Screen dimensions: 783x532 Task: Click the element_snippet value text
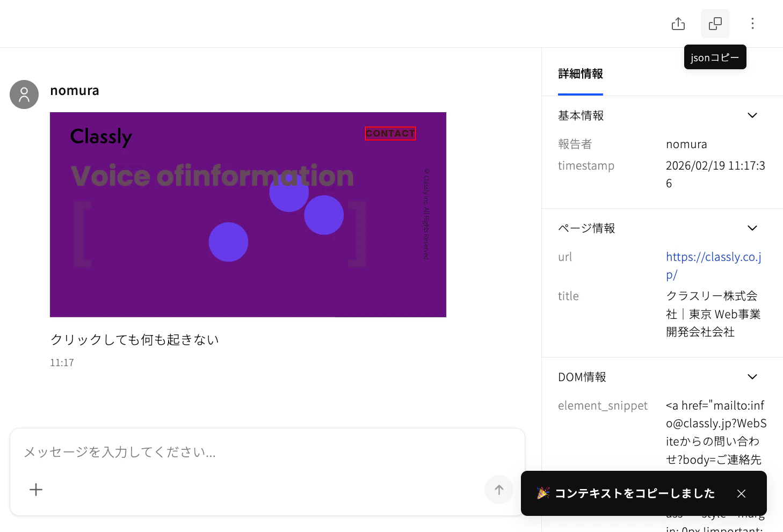tap(716, 433)
